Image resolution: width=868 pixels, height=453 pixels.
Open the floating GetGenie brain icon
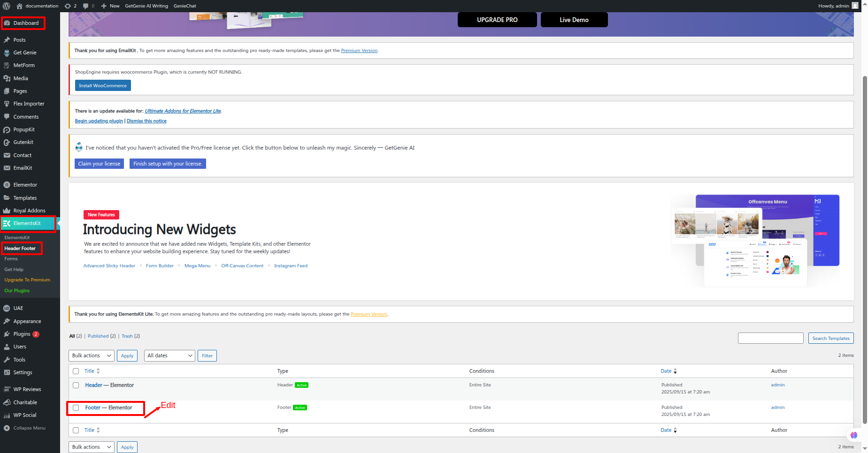pyautogui.click(x=853, y=435)
